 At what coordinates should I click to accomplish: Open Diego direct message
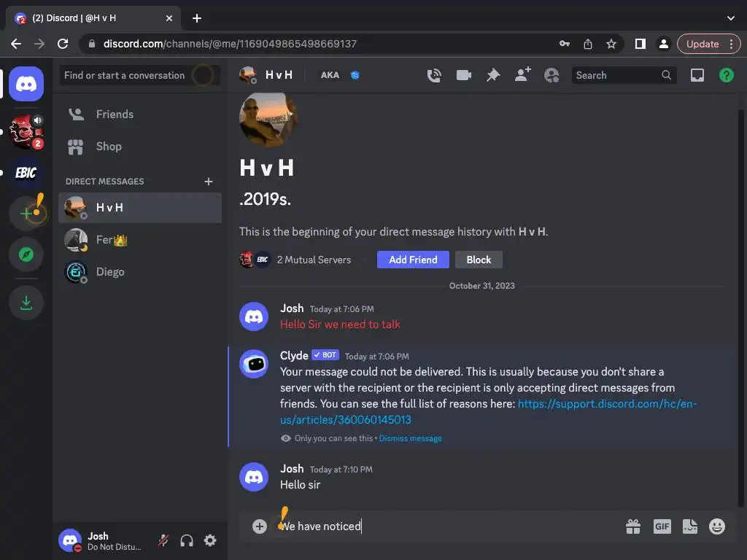point(140,272)
